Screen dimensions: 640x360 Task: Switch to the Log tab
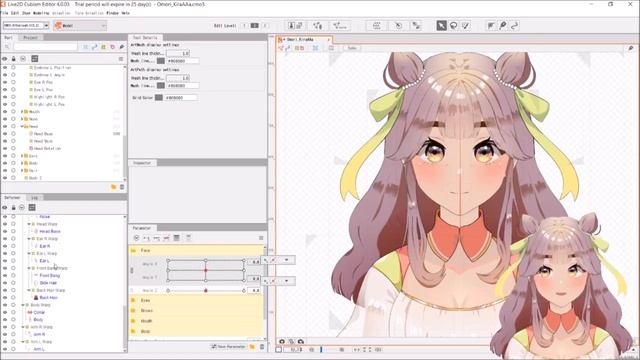click(35, 198)
